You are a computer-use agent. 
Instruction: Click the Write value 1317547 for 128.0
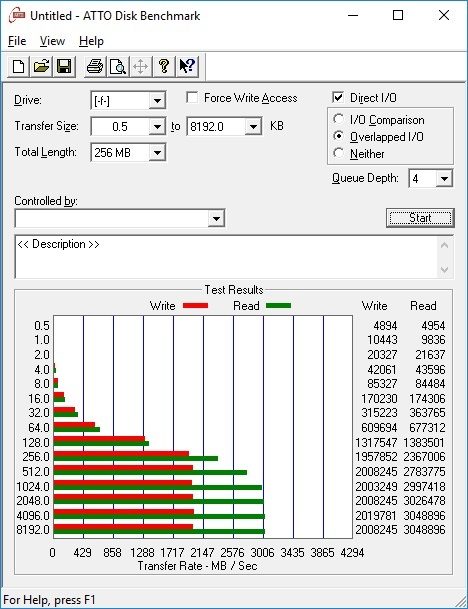(x=376, y=442)
